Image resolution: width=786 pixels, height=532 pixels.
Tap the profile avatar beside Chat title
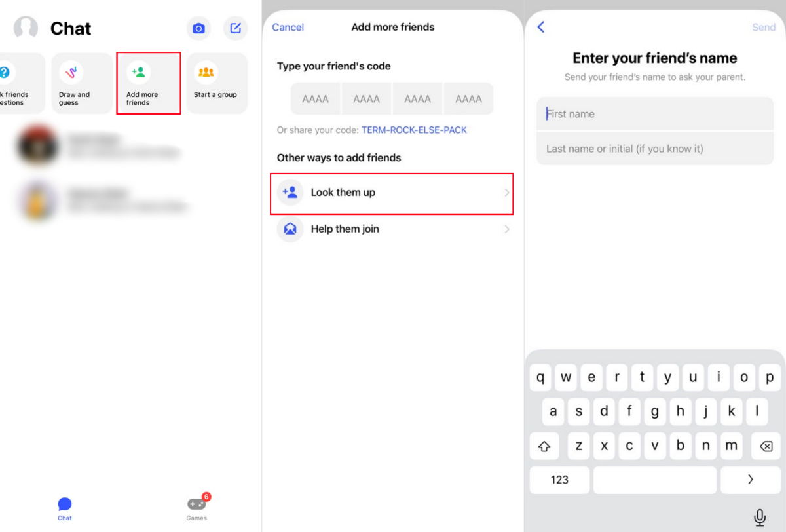click(26, 28)
